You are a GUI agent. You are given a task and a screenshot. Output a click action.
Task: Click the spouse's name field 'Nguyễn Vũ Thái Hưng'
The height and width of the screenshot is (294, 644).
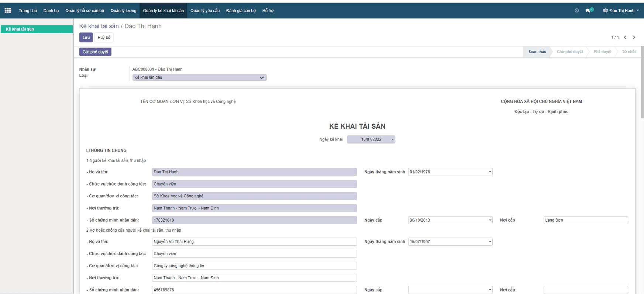[254, 242]
